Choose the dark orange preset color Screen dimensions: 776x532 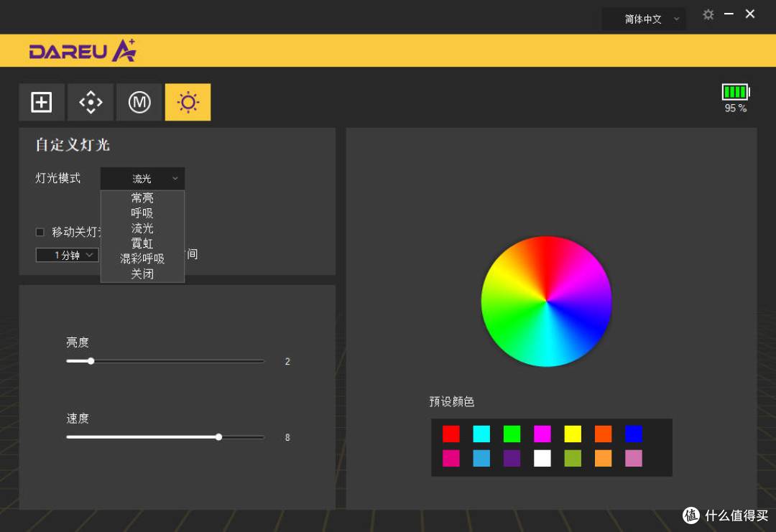pos(604,434)
